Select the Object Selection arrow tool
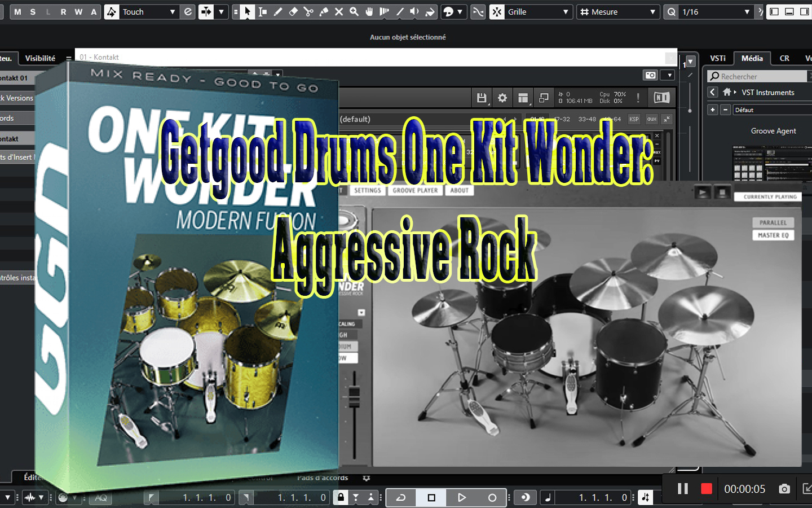812x508 pixels. click(x=248, y=12)
